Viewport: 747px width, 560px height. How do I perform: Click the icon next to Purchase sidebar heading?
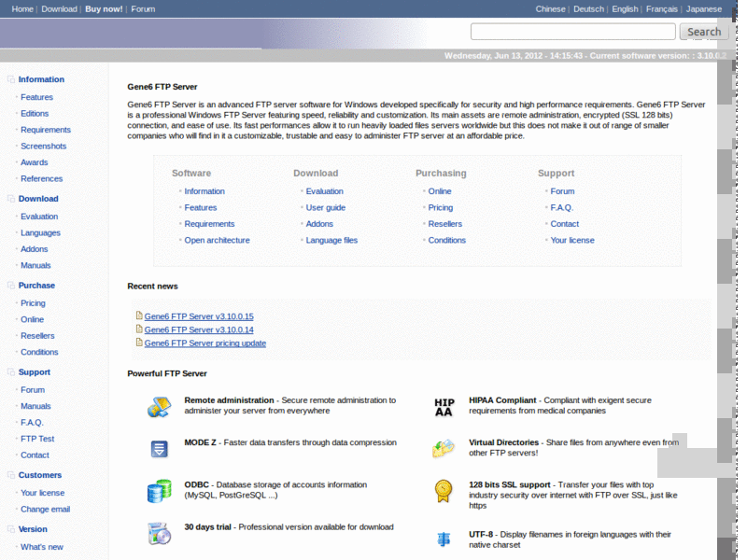point(11,286)
